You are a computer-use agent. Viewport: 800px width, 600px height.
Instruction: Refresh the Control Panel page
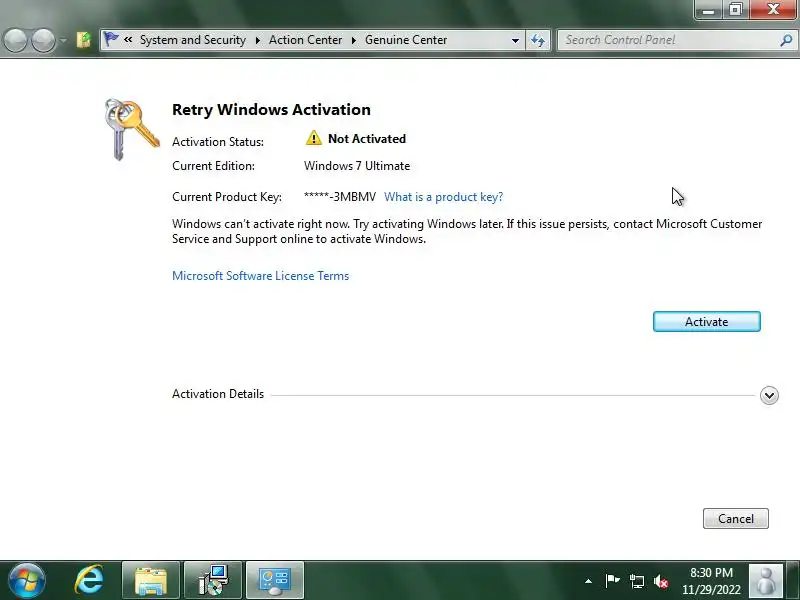pyautogui.click(x=538, y=40)
